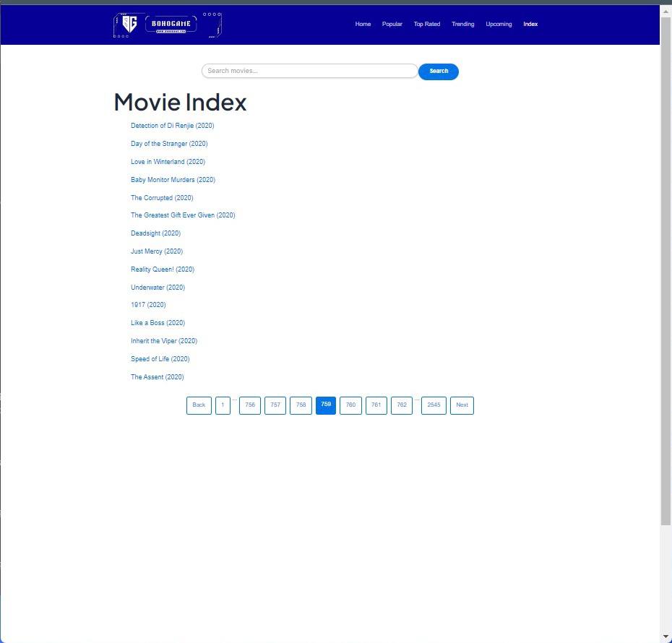This screenshot has width=672, height=643.
Task: Go to page 761
Action: (376, 405)
